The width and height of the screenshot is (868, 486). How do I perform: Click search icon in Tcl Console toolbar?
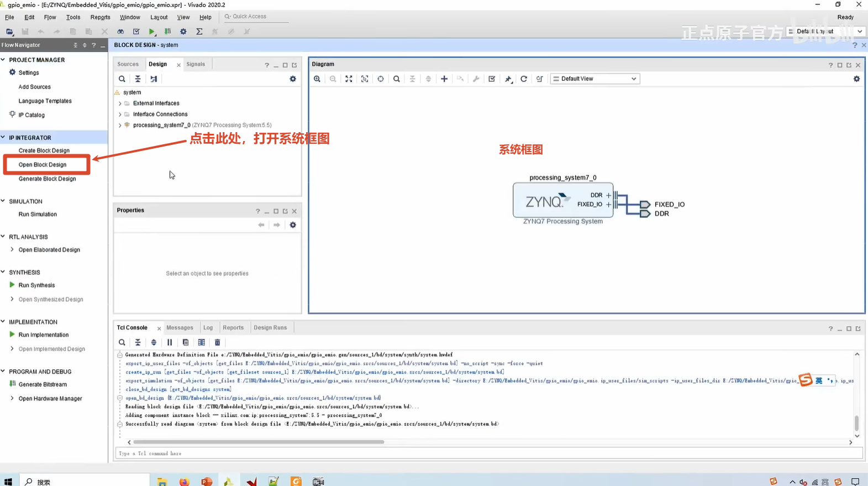[x=122, y=342]
